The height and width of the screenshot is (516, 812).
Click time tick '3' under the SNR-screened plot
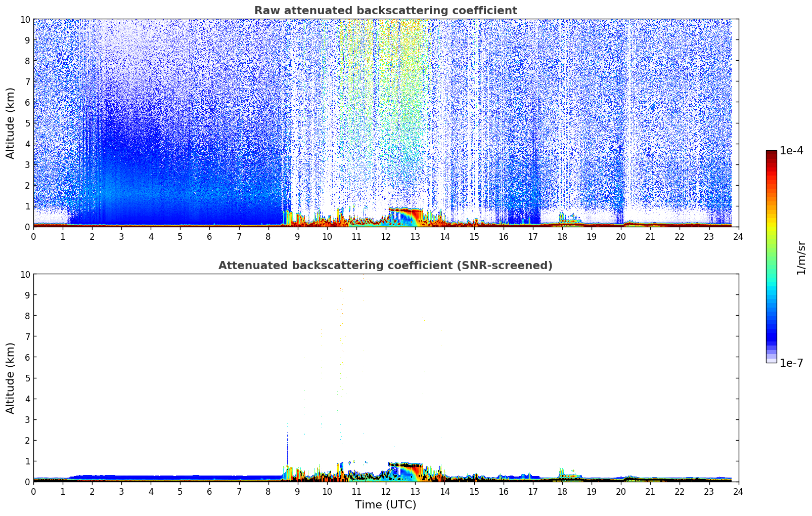click(121, 492)
